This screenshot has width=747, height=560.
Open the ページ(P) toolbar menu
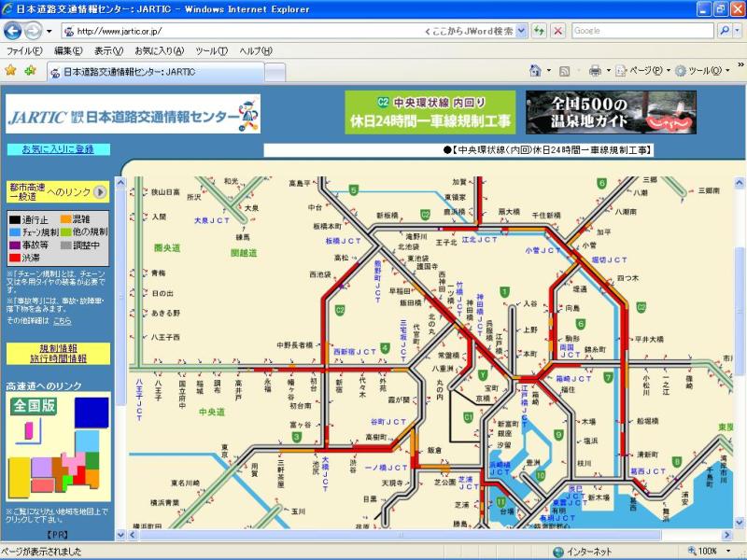coord(642,71)
